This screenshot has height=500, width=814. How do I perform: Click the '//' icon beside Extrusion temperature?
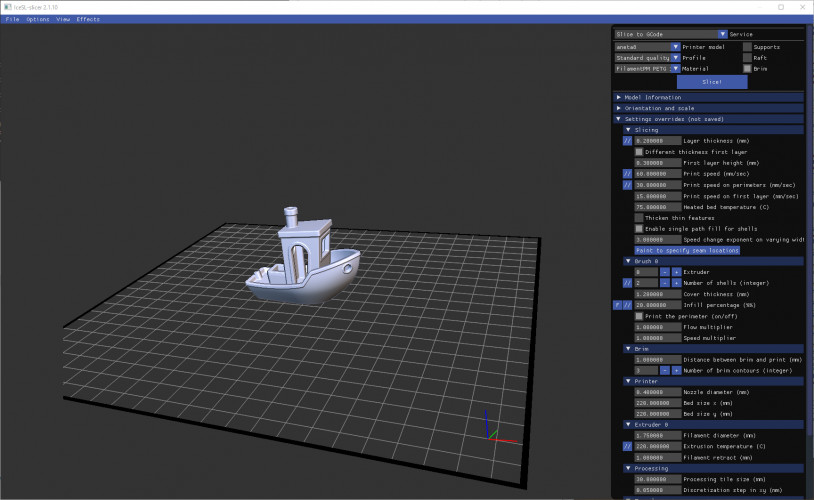tap(627, 447)
